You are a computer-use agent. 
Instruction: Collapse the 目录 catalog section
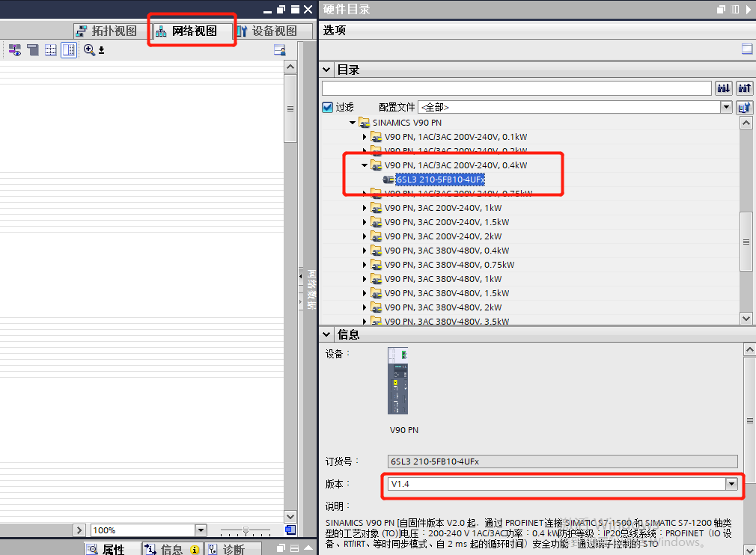pyautogui.click(x=326, y=70)
